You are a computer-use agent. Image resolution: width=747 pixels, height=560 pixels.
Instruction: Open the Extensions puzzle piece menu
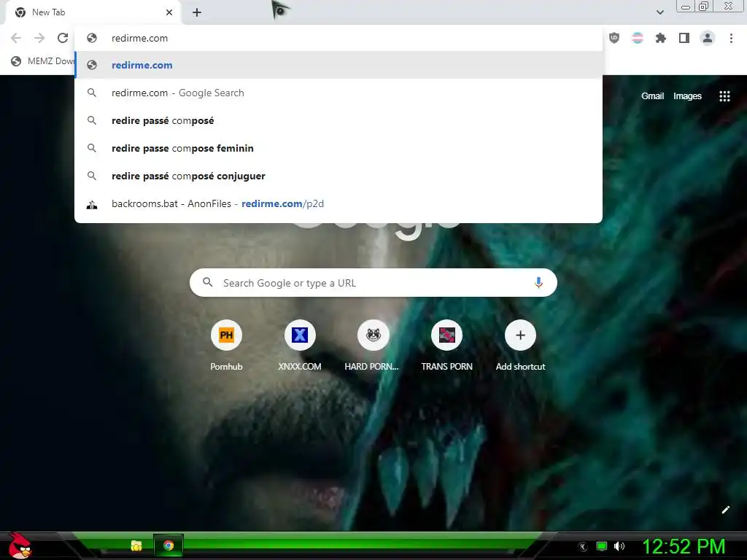(x=661, y=38)
